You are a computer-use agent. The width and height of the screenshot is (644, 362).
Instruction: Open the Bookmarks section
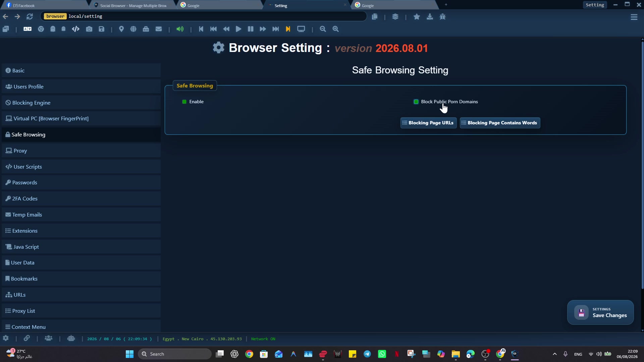(81, 279)
